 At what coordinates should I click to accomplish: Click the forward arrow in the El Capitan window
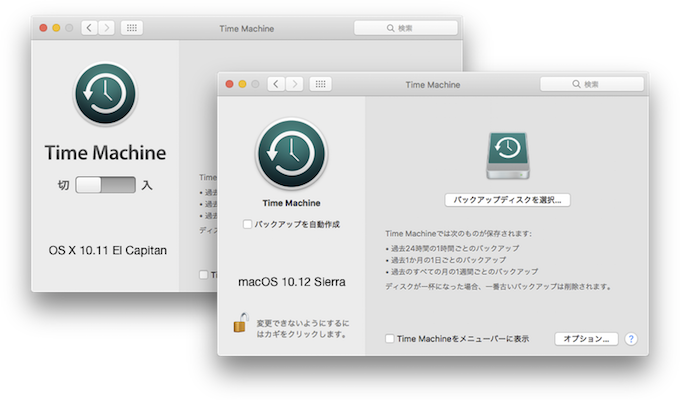pyautogui.click(x=107, y=28)
